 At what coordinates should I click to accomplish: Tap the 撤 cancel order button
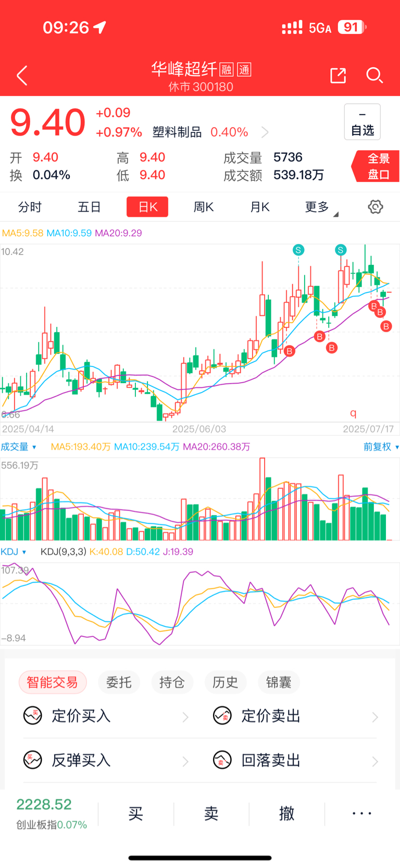286,813
